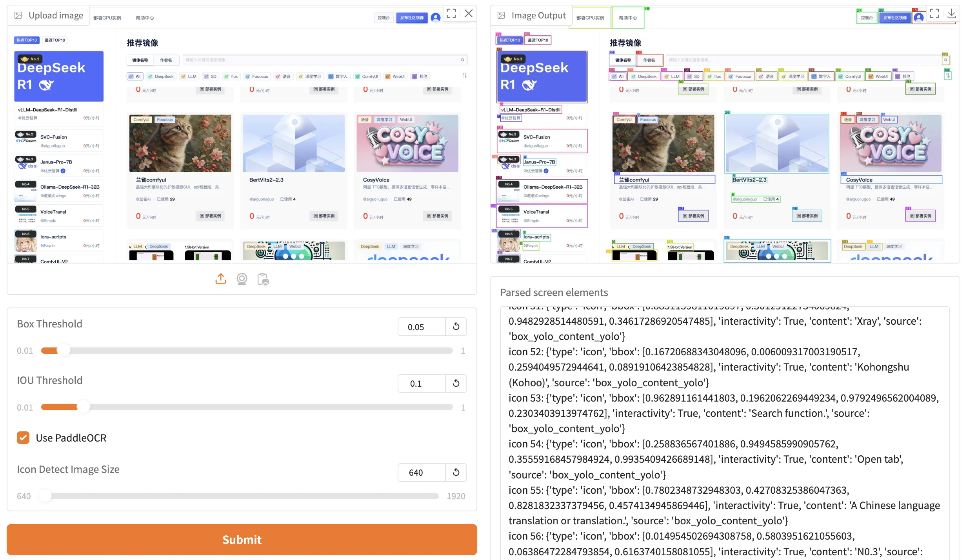
Task: Reset the IOU Threshold value
Action: [x=456, y=383]
